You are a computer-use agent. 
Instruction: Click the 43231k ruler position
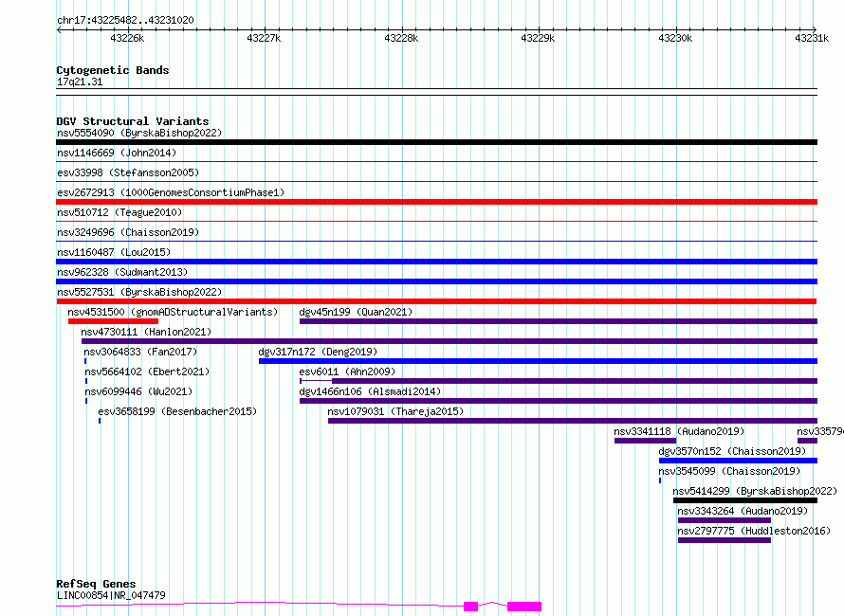pos(813,38)
